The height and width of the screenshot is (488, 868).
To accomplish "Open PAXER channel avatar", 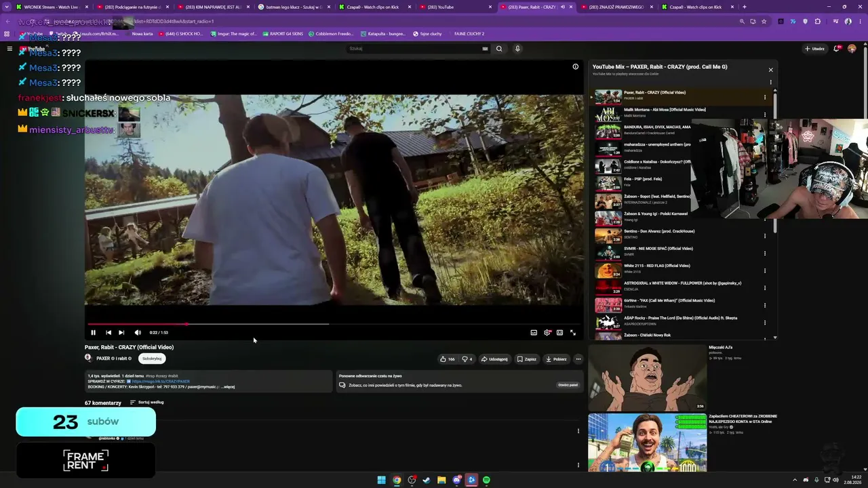I will tap(88, 358).
